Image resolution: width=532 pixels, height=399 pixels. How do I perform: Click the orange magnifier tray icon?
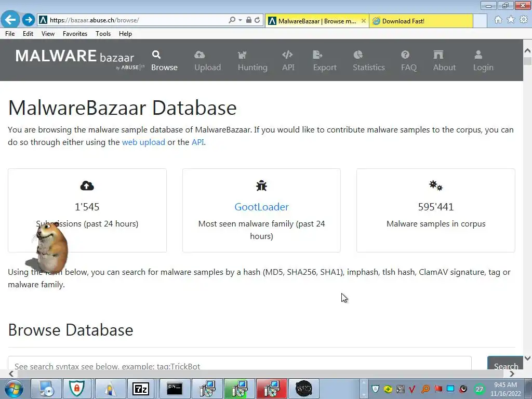[425, 389]
